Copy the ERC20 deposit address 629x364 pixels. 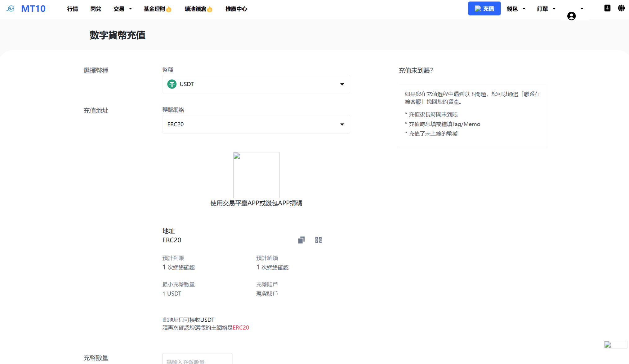[x=301, y=240]
